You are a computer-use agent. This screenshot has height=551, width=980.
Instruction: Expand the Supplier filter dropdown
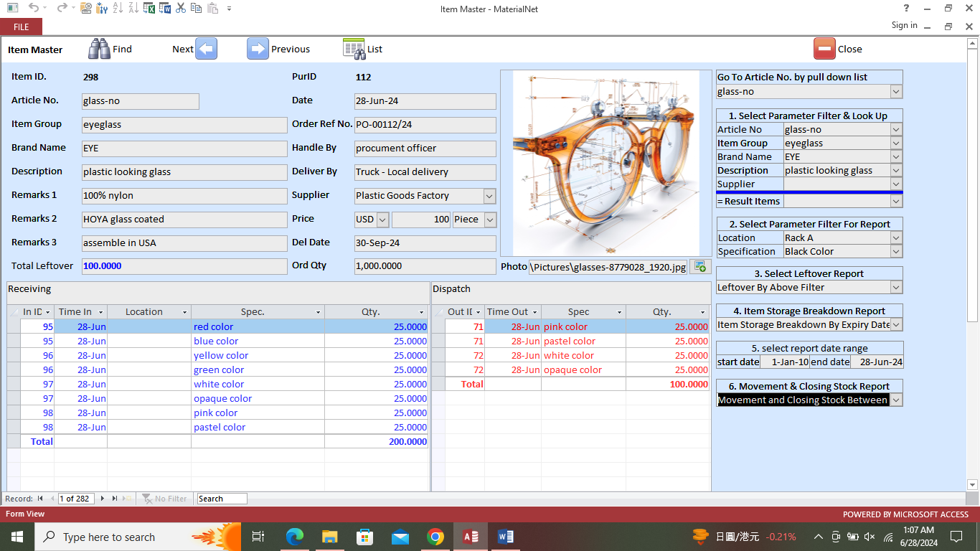point(896,184)
